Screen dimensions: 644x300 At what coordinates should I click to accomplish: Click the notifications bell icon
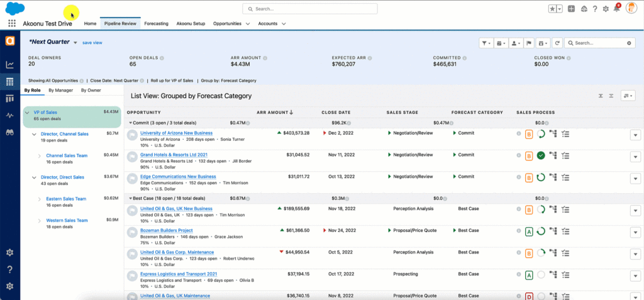[x=616, y=9]
